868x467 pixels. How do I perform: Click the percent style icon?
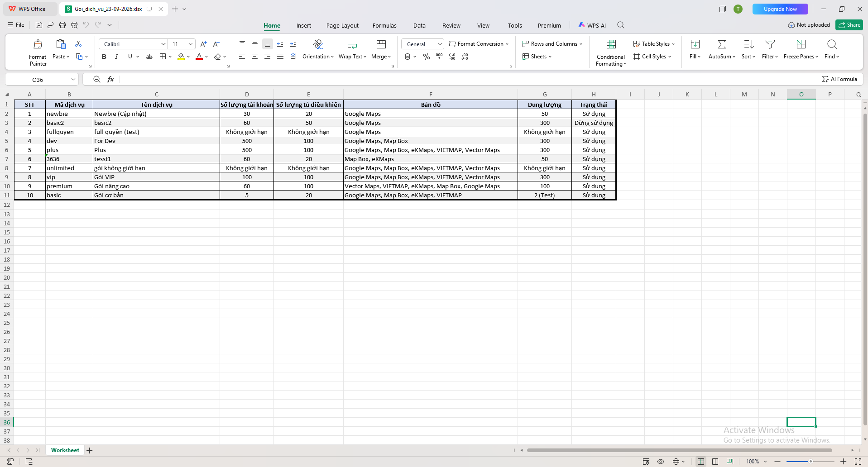(x=427, y=57)
